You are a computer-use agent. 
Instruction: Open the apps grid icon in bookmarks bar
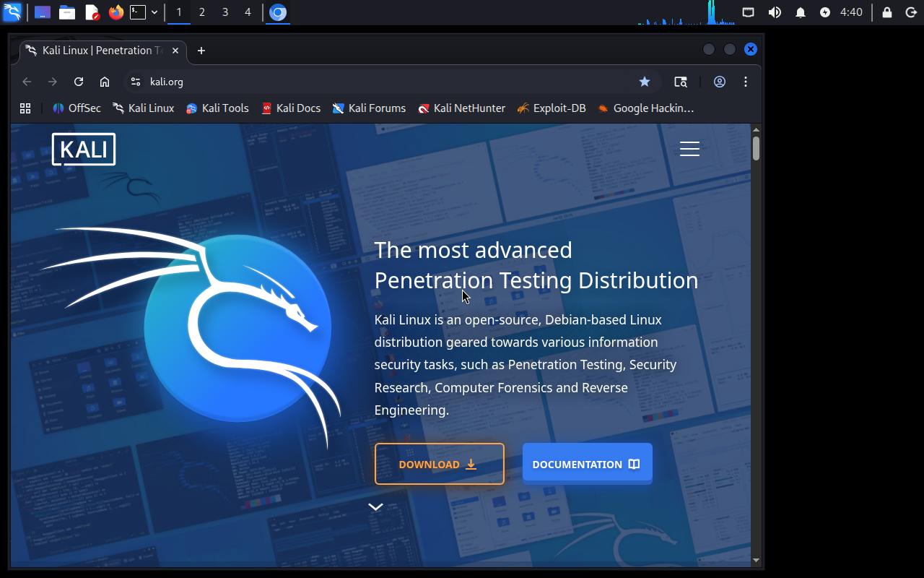click(x=25, y=108)
